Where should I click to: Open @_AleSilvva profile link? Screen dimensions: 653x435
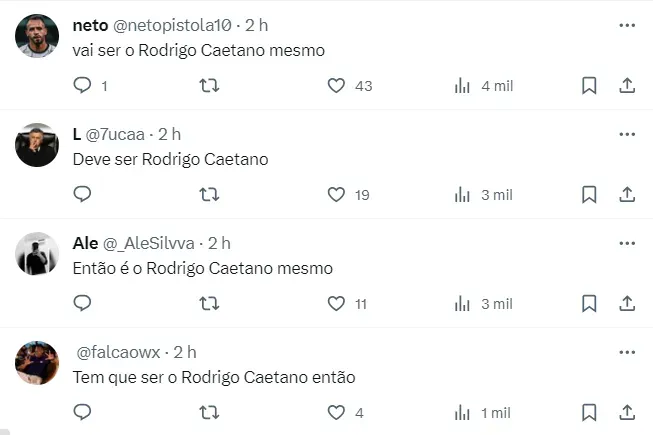click(x=150, y=243)
